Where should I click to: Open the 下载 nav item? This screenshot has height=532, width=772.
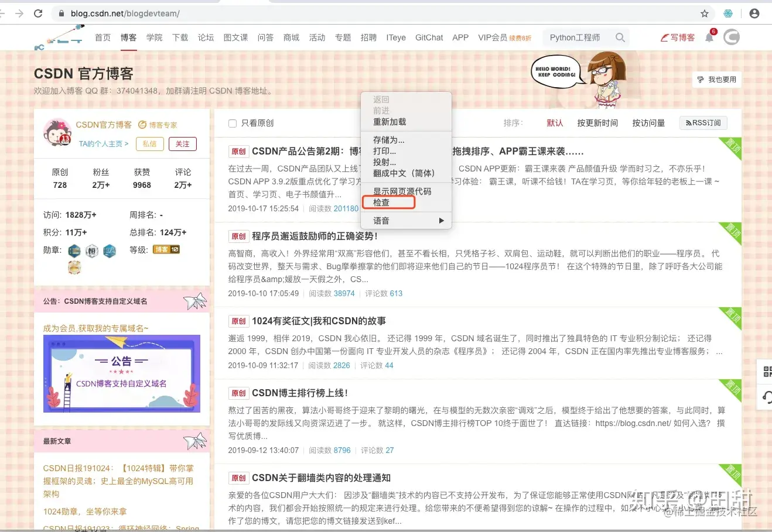coord(180,37)
